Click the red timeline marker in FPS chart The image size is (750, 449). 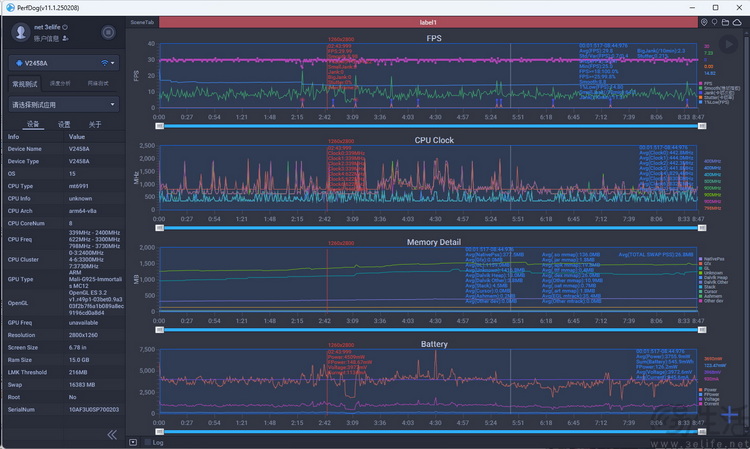point(327,76)
